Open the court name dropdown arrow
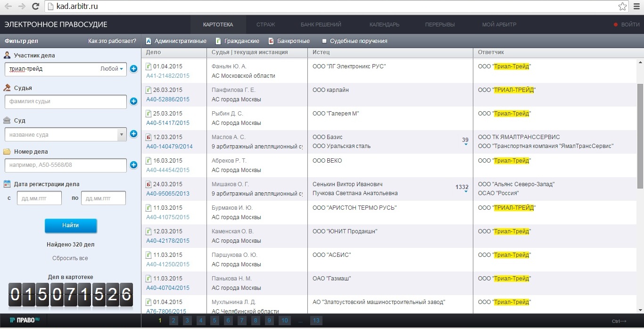Image resolution: width=644 pixels, height=329 pixels. coord(122,134)
